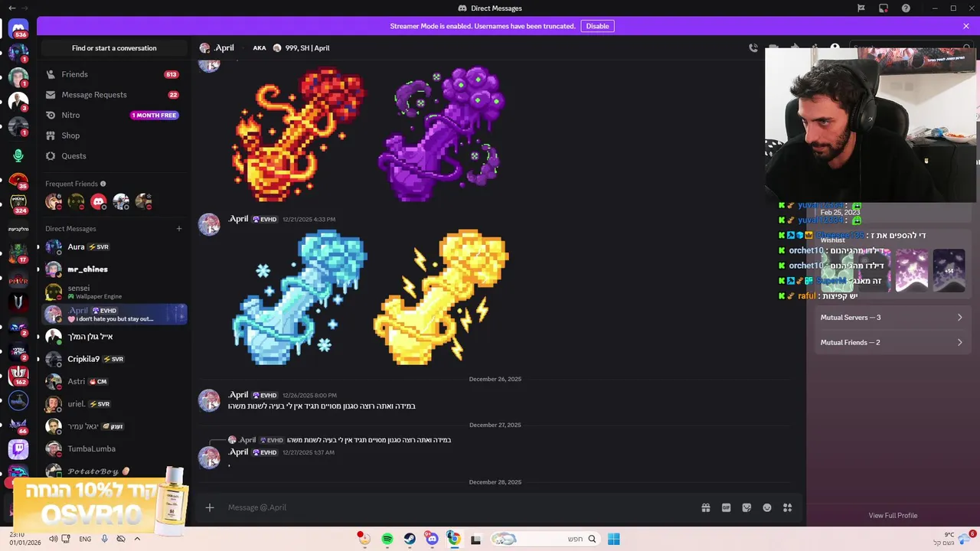Open DM with Astri
The height and width of the screenshot is (551, 980).
113,381
